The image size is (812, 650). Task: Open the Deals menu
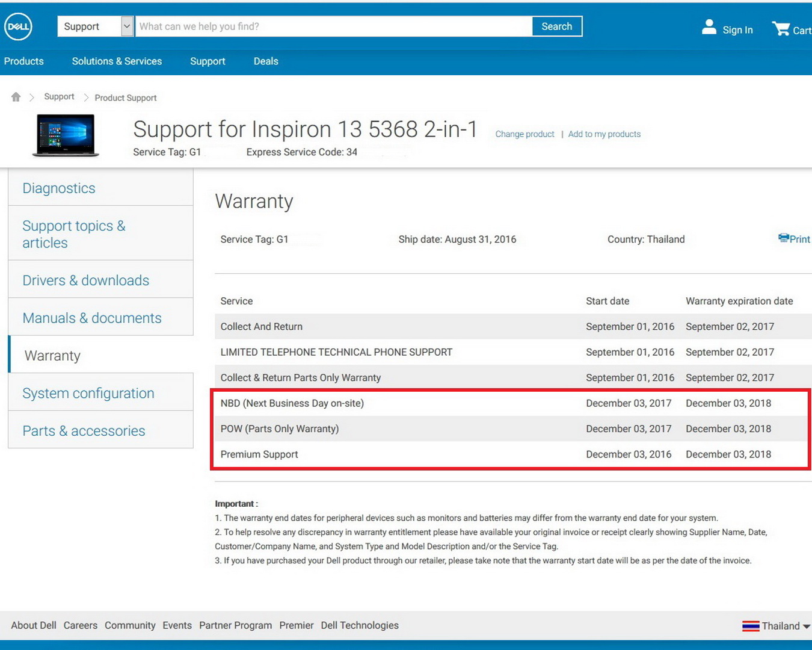click(x=266, y=61)
